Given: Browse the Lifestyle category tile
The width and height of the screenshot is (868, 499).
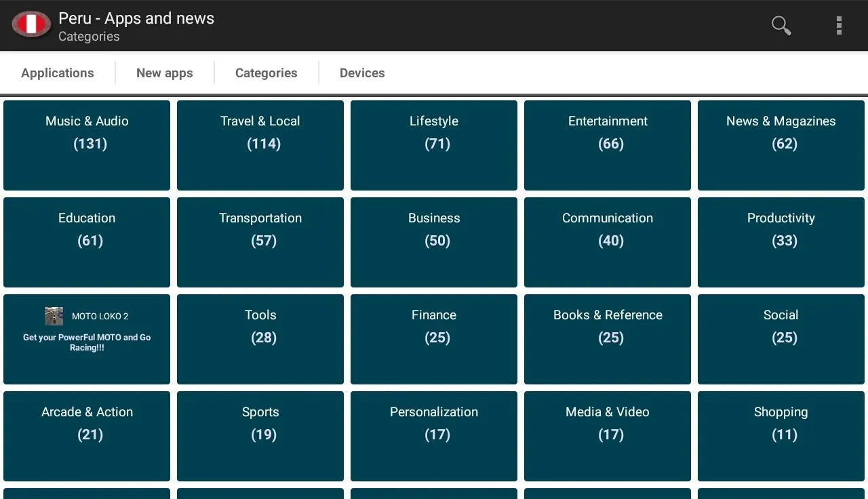Looking at the screenshot, I should pyautogui.click(x=434, y=146).
